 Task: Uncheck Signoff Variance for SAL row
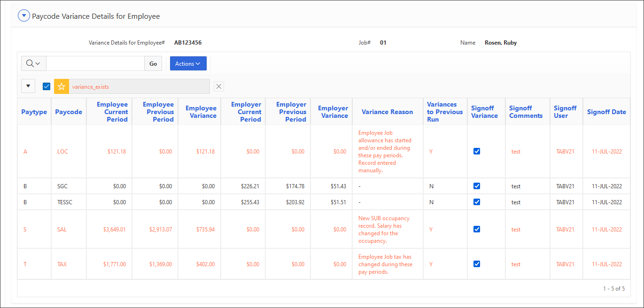coord(477,229)
